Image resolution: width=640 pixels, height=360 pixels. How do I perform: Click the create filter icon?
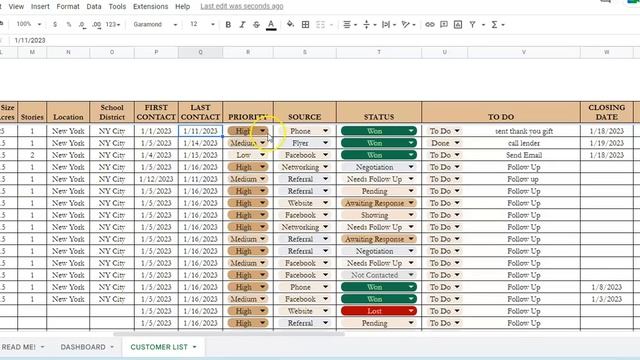coord(472,24)
